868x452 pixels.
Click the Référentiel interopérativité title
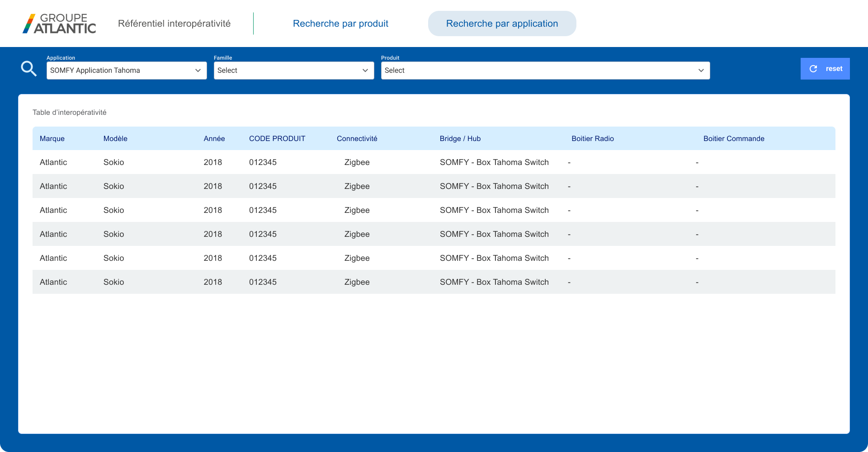click(175, 24)
